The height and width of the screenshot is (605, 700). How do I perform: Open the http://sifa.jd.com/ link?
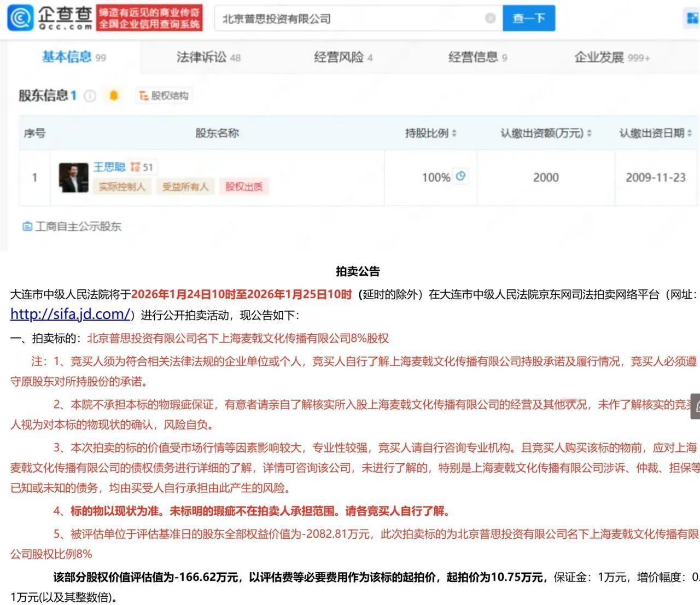[71, 314]
